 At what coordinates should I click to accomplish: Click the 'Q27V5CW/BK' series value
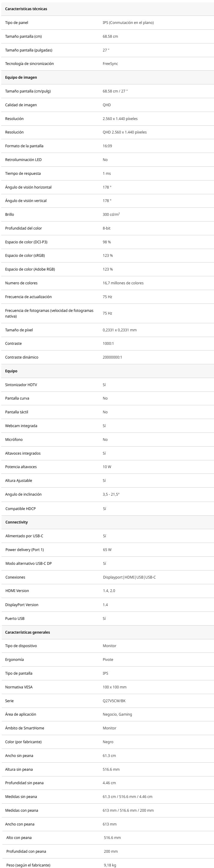114,701
